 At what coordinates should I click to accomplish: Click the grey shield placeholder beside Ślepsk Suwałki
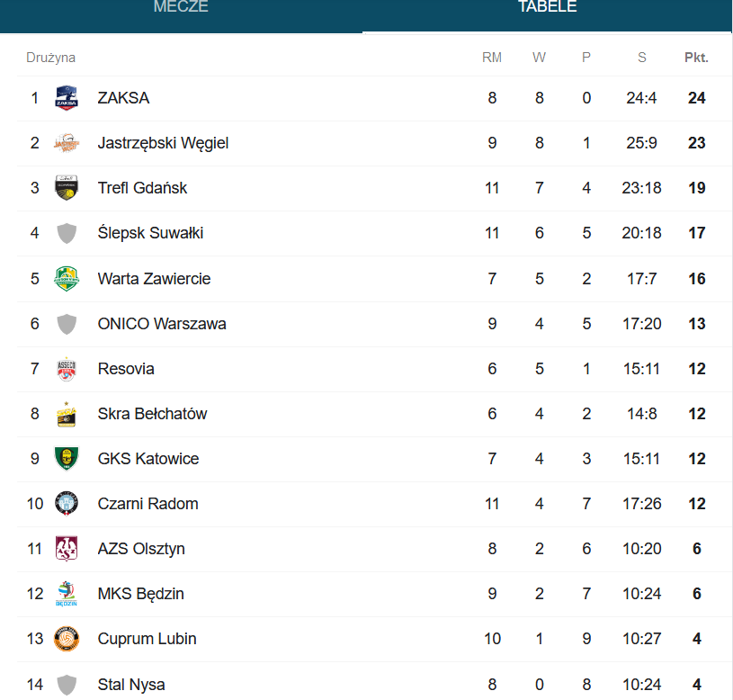(67, 233)
